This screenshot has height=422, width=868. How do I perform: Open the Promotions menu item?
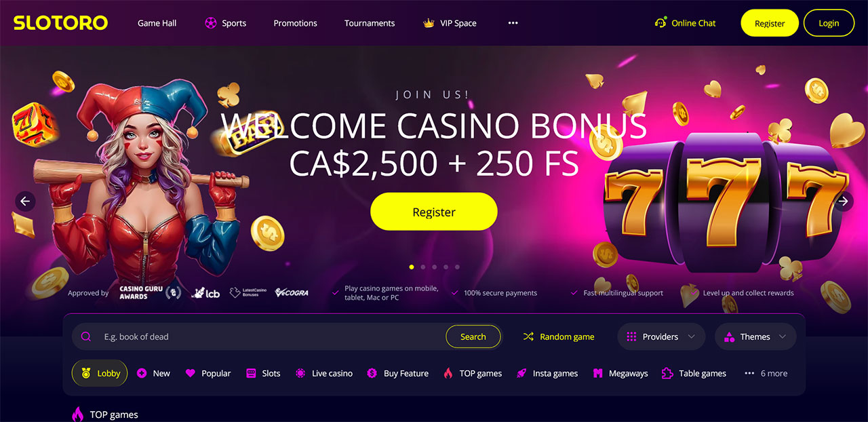coord(295,23)
